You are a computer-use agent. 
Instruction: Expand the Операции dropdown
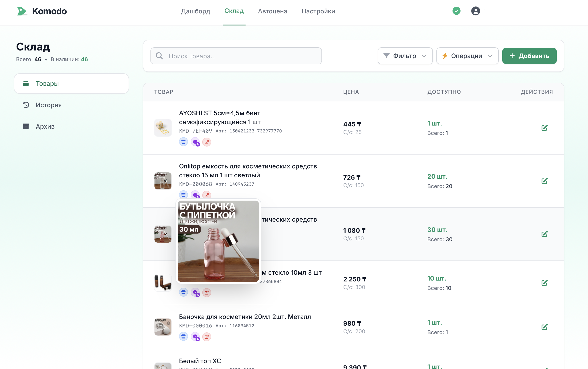pyautogui.click(x=467, y=56)
